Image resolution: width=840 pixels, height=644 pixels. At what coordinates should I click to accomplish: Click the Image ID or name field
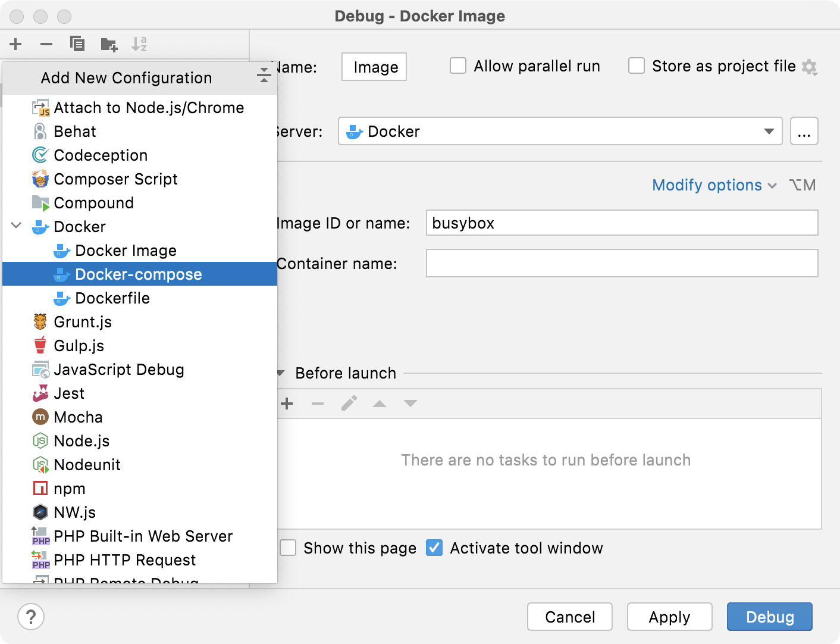point(622,223)
